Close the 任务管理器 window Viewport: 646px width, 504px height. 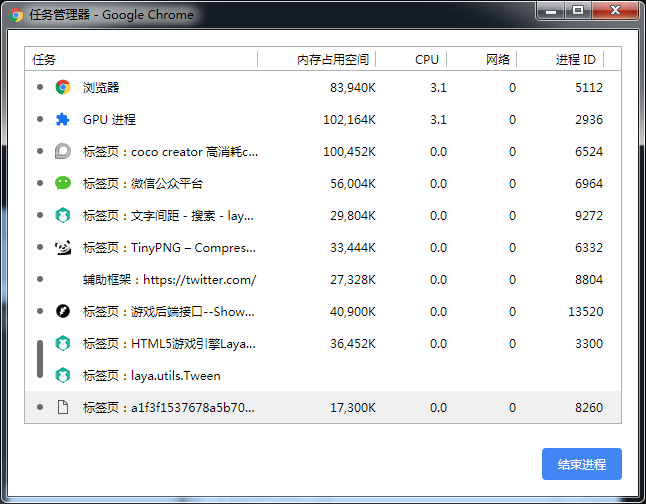[615, 10]
